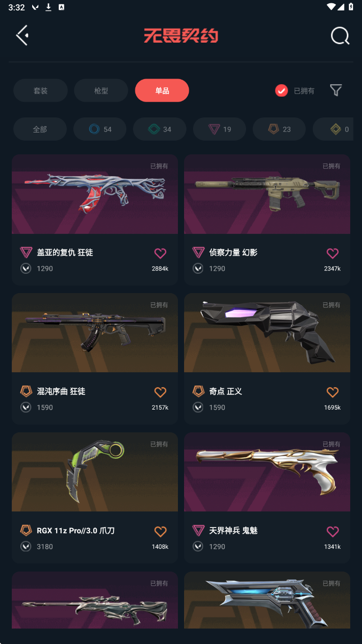Filter by green tier chip showing 34

(x=159, y=129)
